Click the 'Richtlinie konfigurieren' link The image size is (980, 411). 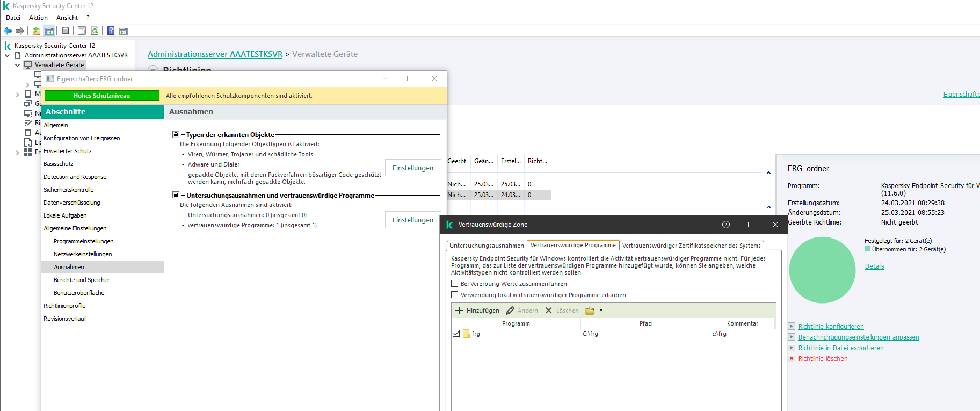[x=831, y=327]
